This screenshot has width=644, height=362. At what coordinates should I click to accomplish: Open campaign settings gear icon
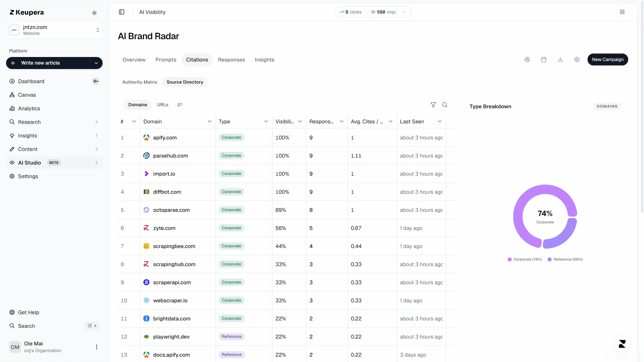tap(577, 60)
